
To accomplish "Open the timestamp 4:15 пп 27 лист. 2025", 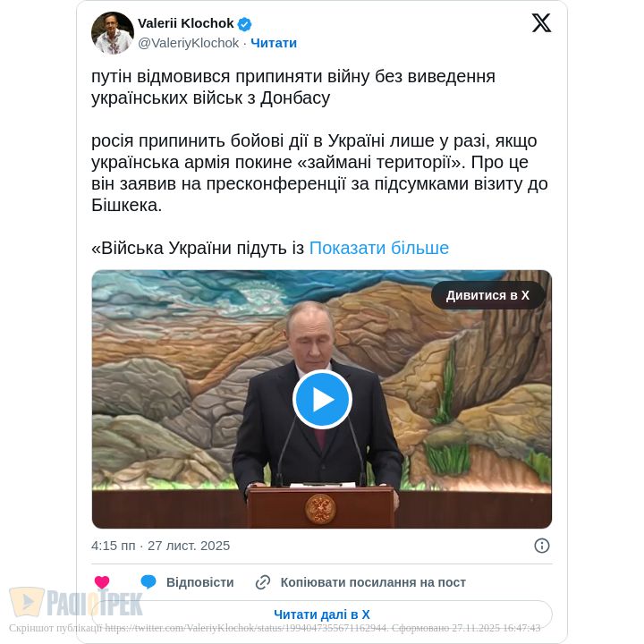I will pyautogui.click(x=161, y=546).
